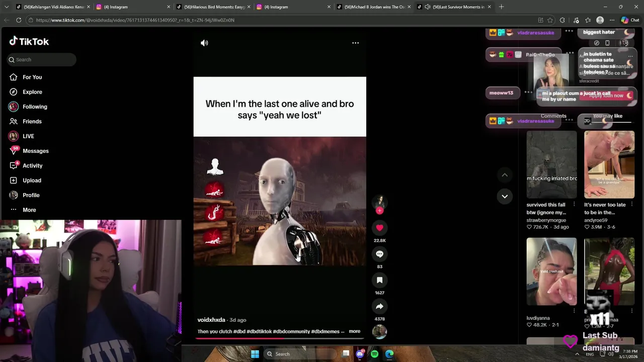This screenshot has height=362, width=644.
Task: Open the luvdiyanna video thumbnail
Action: (x=551, y=271)
